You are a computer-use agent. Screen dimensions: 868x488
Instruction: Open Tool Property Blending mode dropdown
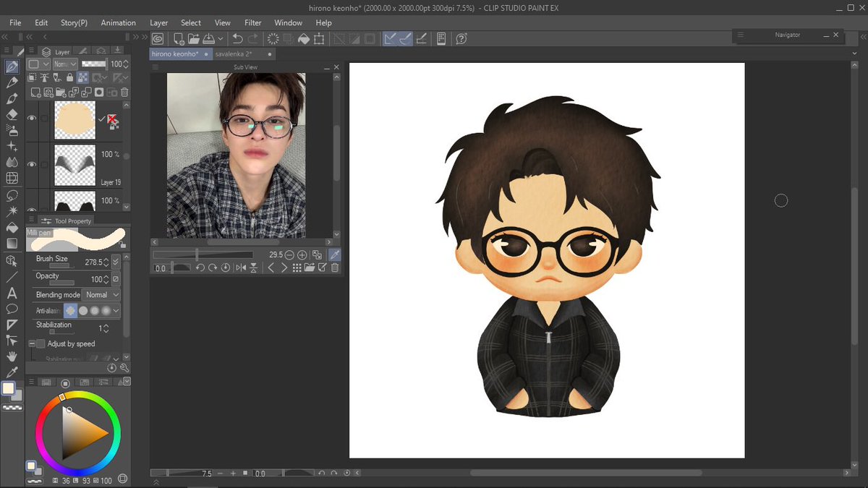pyautogui.click(x=102, y=295)
